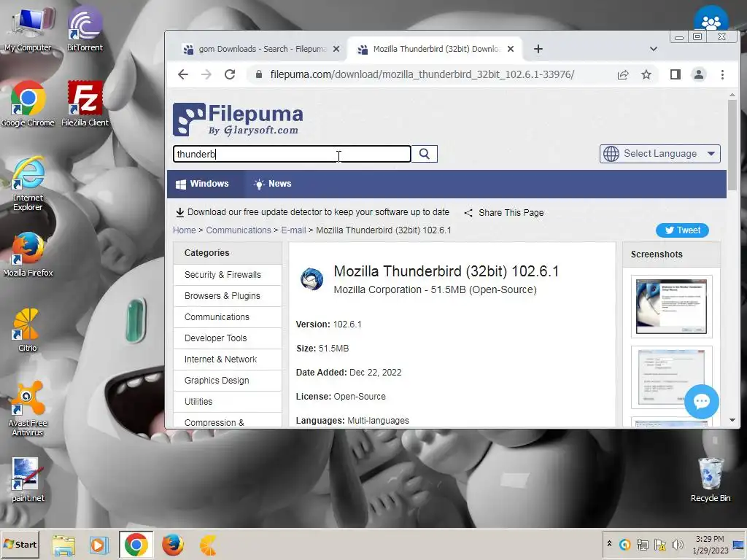Open a new Chrome tab
The width and height of the screenshot is (747, 560).
(x=538, y=49)
